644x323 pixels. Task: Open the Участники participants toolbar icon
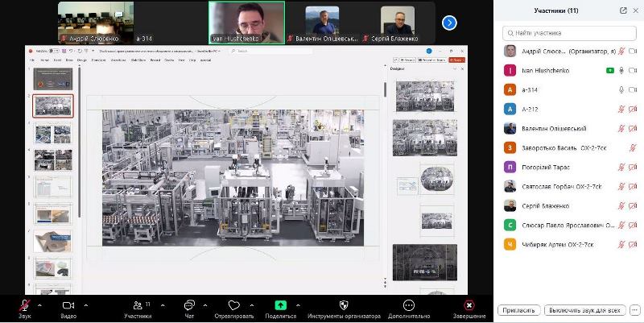(138, 305)
